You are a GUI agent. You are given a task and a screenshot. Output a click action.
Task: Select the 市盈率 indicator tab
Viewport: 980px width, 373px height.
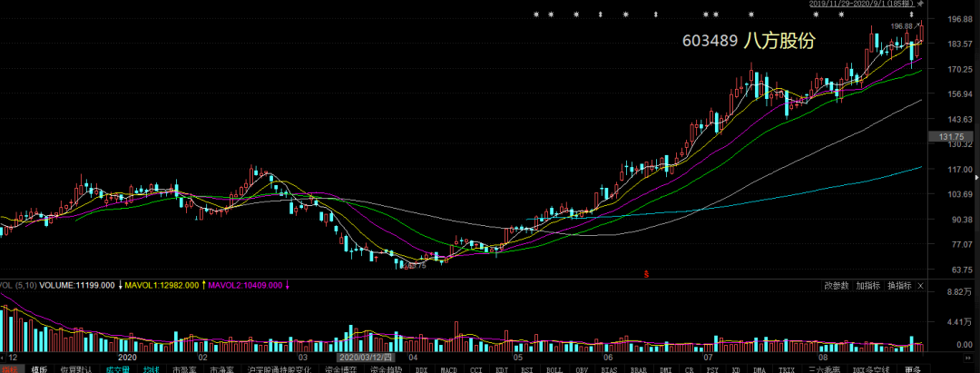(185, 369)
